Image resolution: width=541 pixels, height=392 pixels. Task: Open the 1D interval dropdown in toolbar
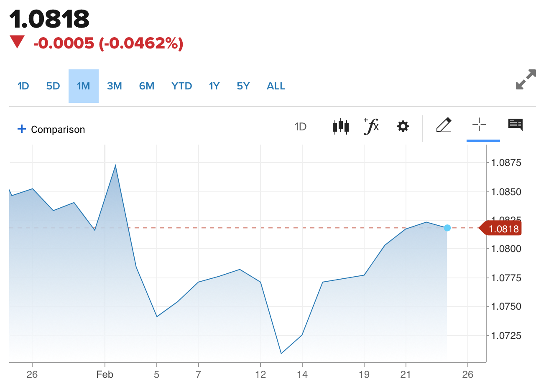(301, 127)
